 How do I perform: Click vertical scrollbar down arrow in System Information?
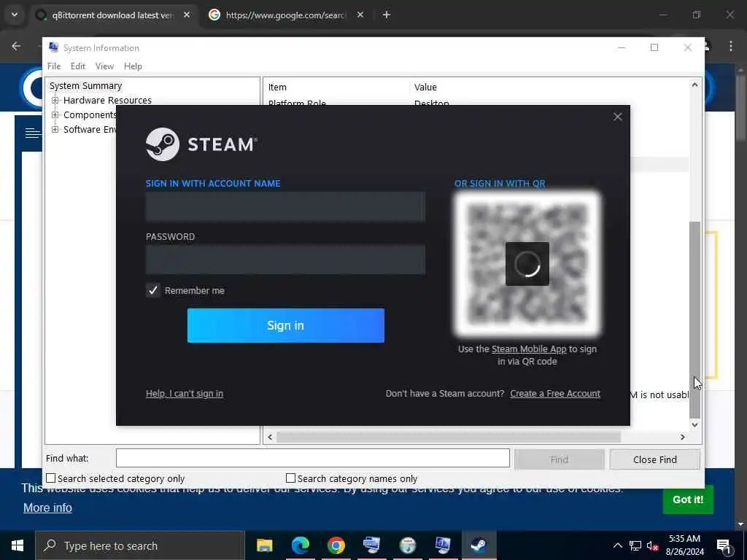[x=694, y=425]
